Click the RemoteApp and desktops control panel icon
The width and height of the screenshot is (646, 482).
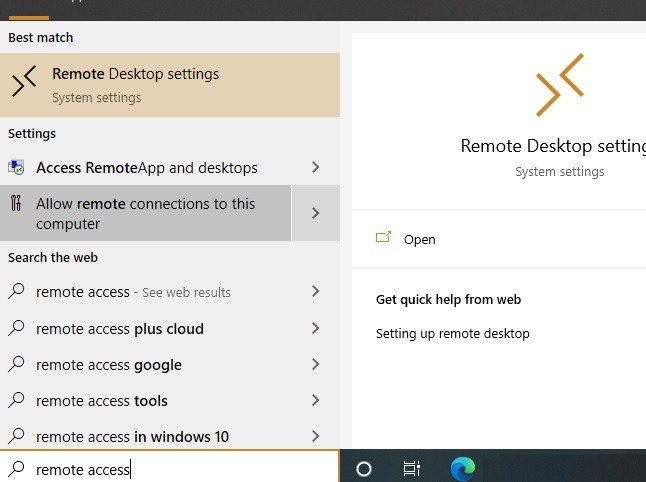(16, 167)
